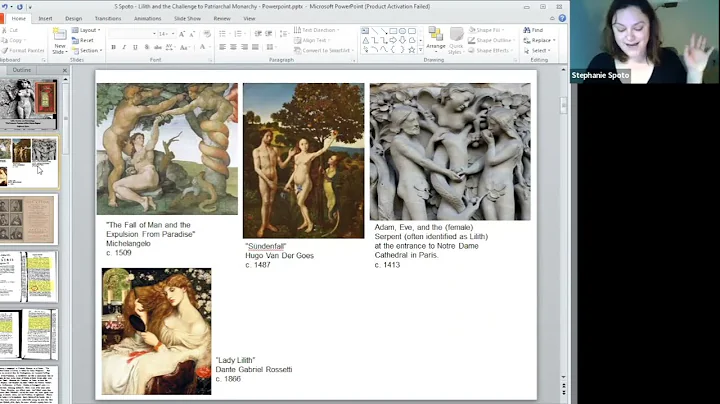Screen dimensions: 720x404
Task: Expand the shapes gallery More arrow
Action: click(421, 50)
